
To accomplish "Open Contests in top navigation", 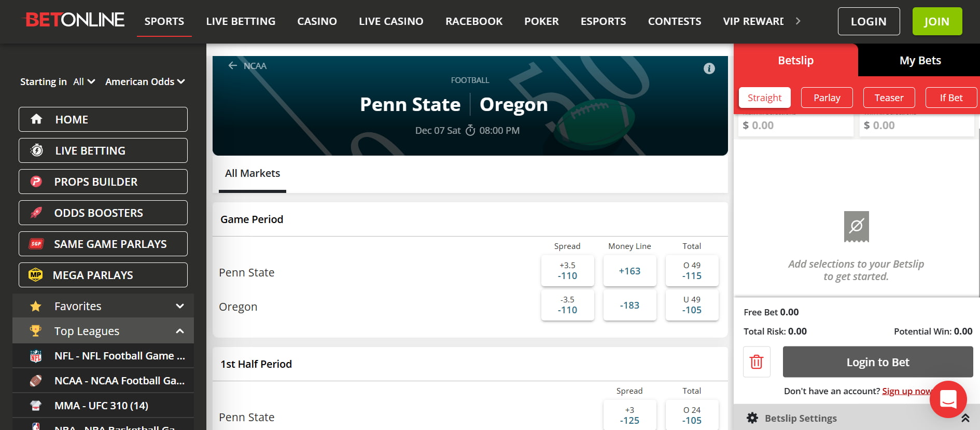I will [675, 21].
